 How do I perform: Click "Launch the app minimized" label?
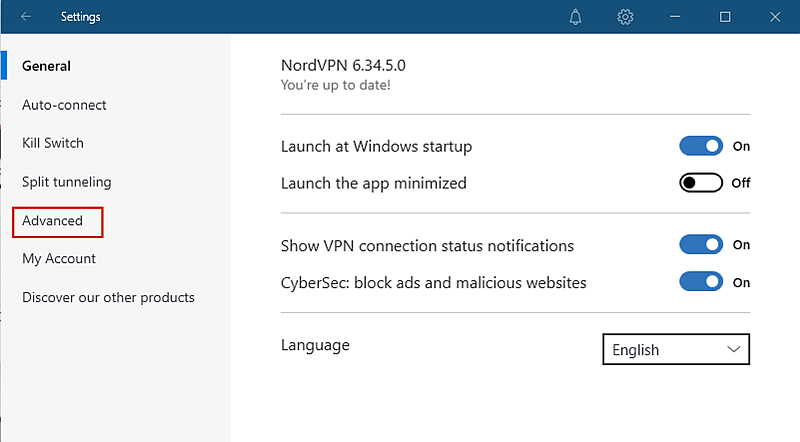tap(374, 183)
